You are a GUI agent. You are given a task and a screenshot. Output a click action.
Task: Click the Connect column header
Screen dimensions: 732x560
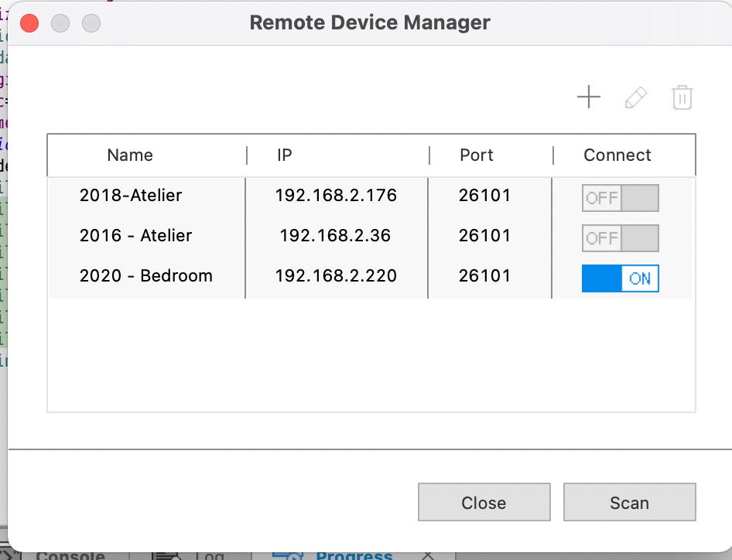(x=617, y=155)
